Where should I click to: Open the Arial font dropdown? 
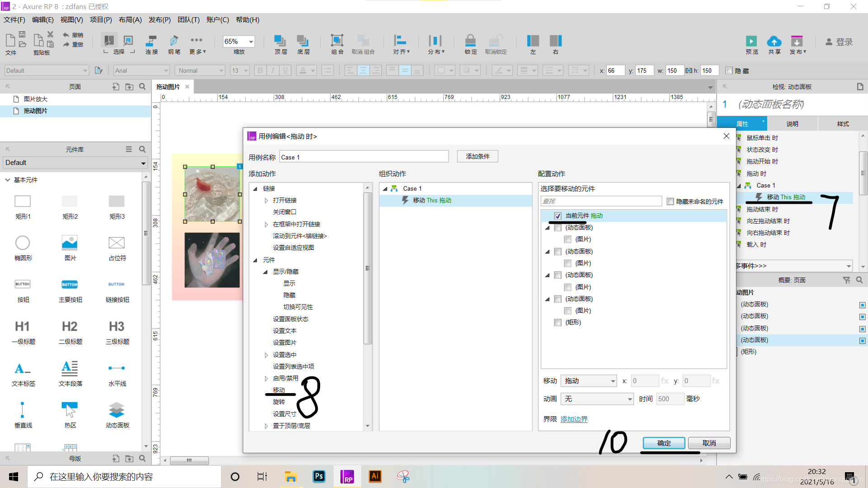(141, 70)
